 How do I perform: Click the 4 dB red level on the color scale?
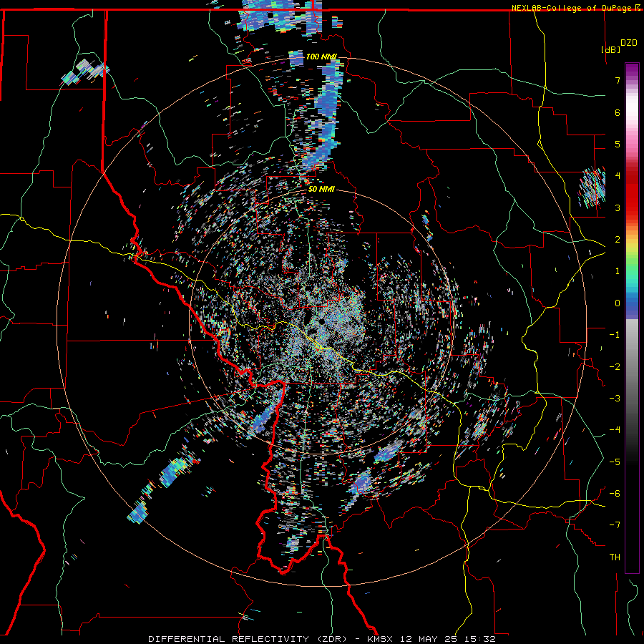618,176
